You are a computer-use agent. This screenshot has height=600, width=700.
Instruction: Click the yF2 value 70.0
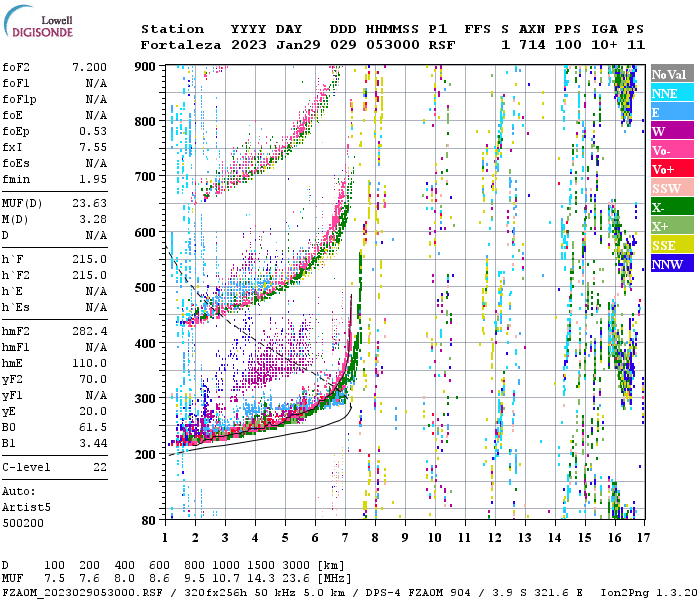(x=93, y=379)
